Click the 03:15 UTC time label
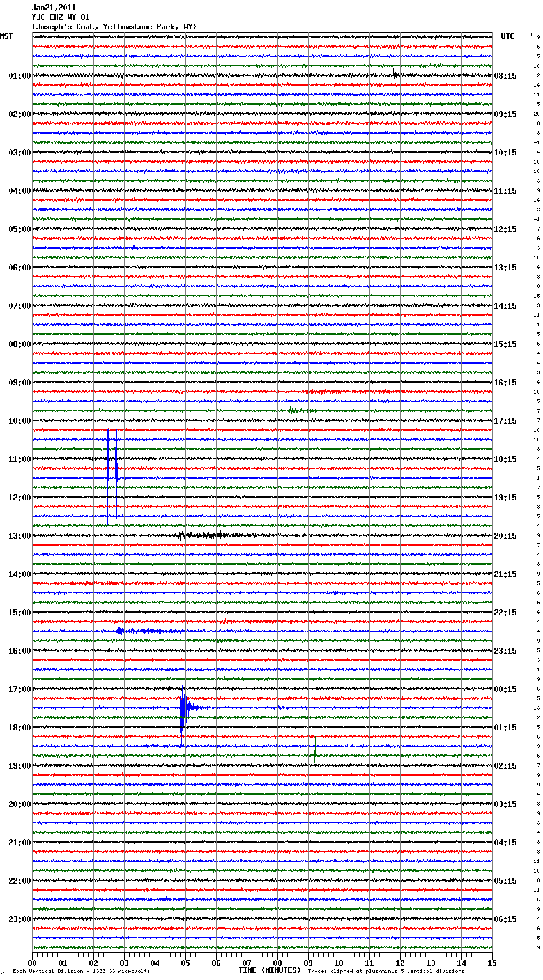 pos(505,804)
